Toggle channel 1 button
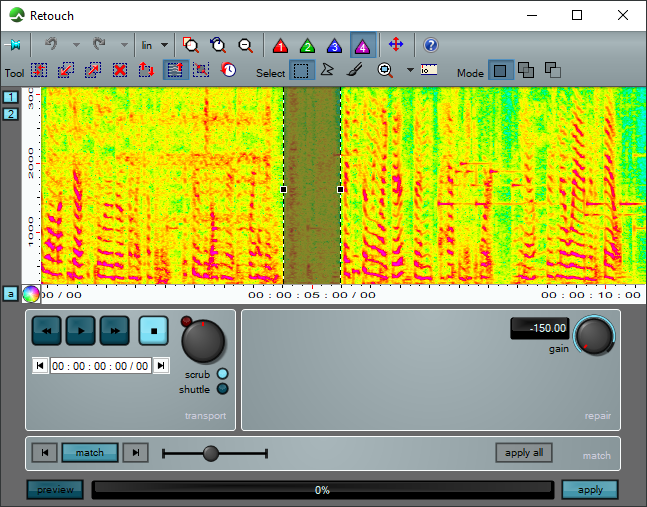Image resolution: width=647 pixels, height=507 pixels. (x=11, y=97)
